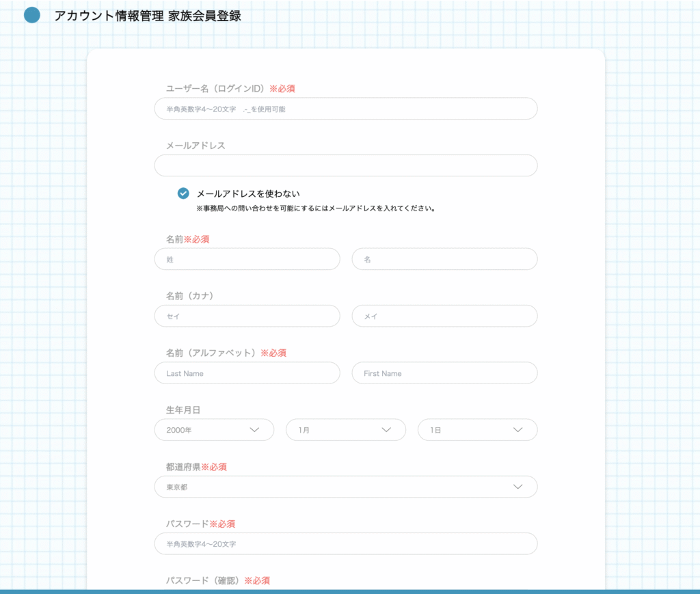Click the blue circle icon beside the page title
The width and height of the screenshot is (700, 594).
coord(32,15)
